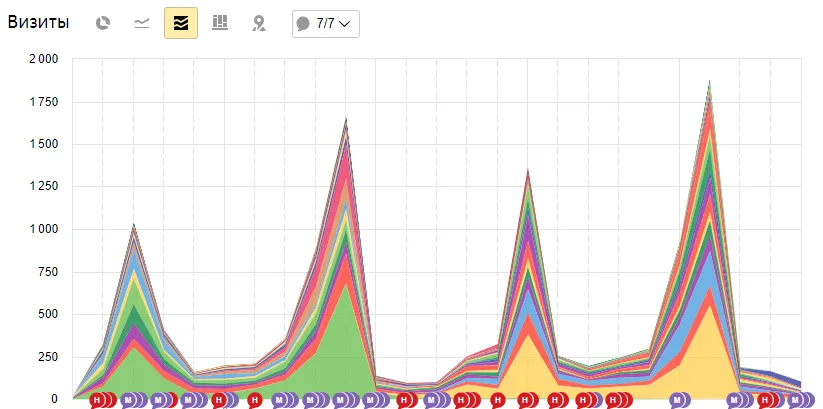
Task: Toggle the highlighted stacked area chart view
Action: coord(181,23)
